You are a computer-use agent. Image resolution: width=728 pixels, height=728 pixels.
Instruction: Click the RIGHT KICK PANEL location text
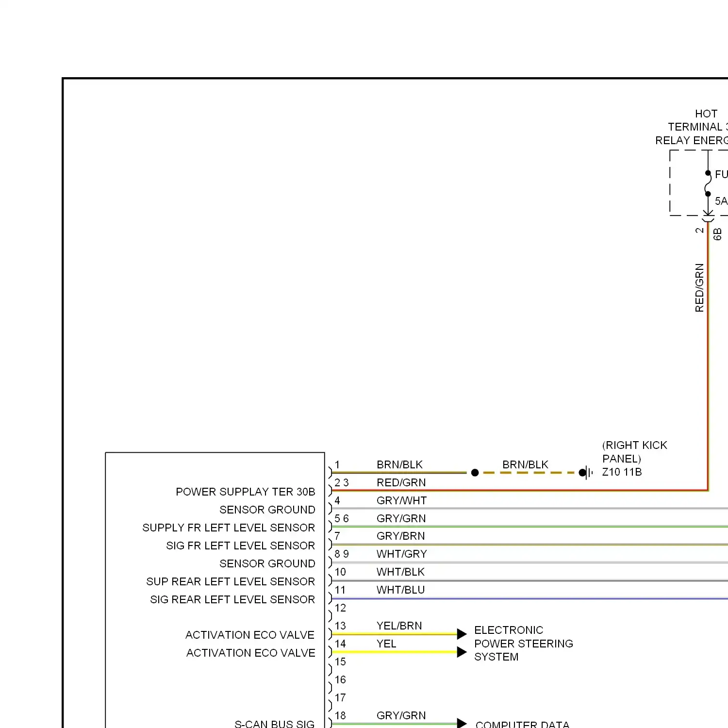[x=635, y=452]
